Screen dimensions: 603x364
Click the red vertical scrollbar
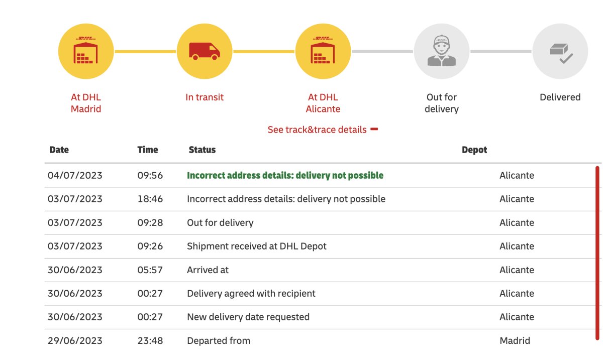coord(597,254)
